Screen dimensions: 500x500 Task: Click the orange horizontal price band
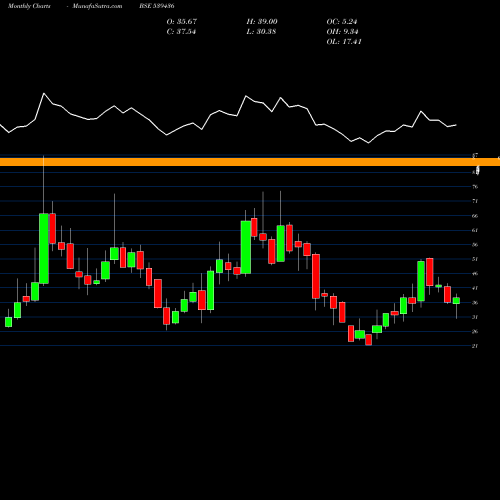point(250,162)
